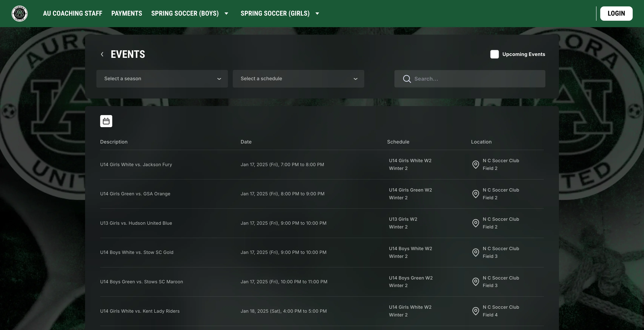Click the date Jan 17, 2025 10:00 PM to 11:00 PM
The image size is (644, 330).
[x=284, y=282]
